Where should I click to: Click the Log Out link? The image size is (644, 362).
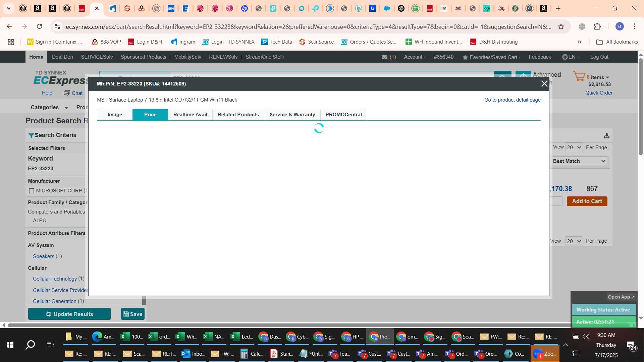click(x=599, y=57)
